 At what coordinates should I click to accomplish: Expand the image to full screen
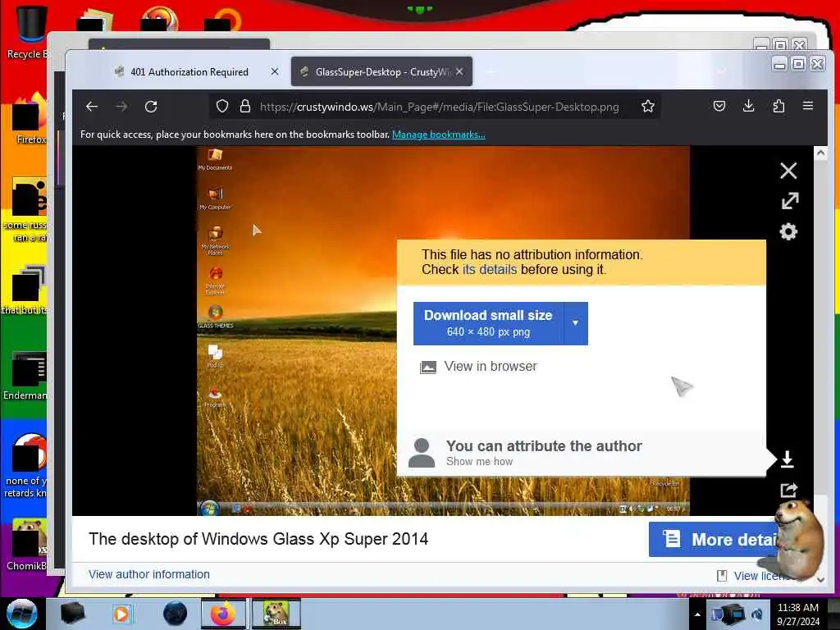[790, 201]
